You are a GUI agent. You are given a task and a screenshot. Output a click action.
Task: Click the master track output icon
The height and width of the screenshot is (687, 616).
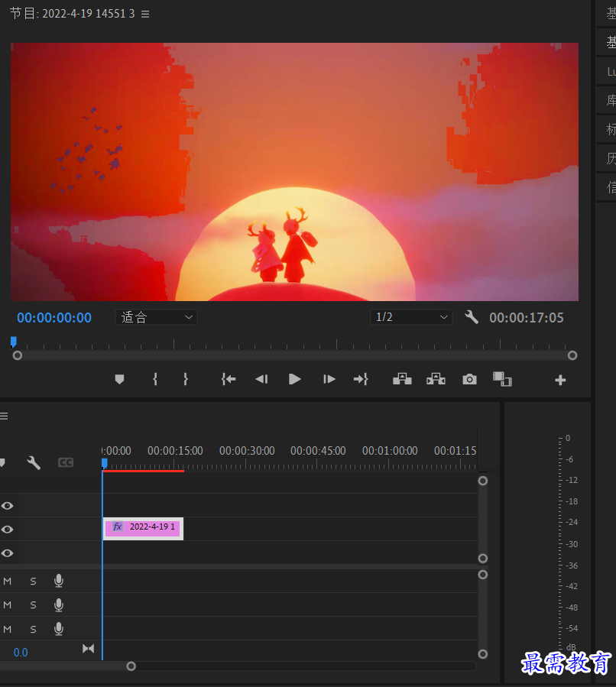click(x=88, y=649)
